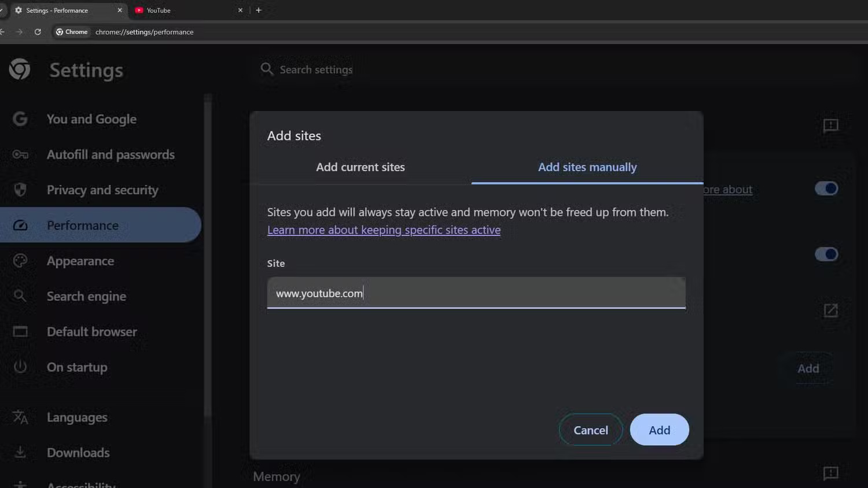The height and width of the screenshot is (488, 868).
Task: Select the Add sites manually tab
Action: [587, 167]
